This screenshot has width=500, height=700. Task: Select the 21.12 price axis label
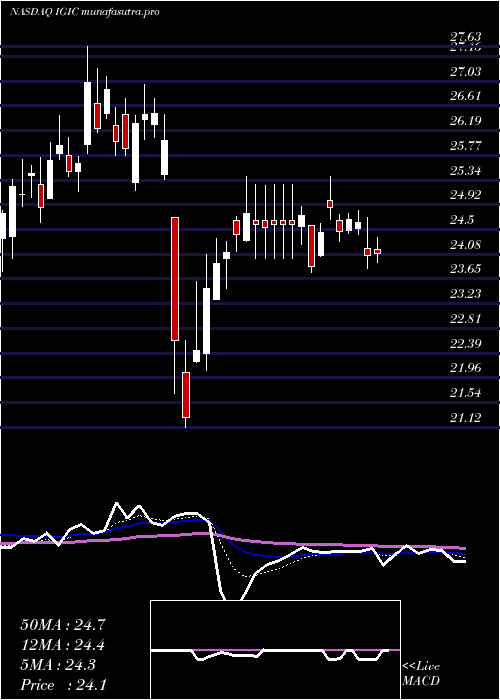[466, 418]
